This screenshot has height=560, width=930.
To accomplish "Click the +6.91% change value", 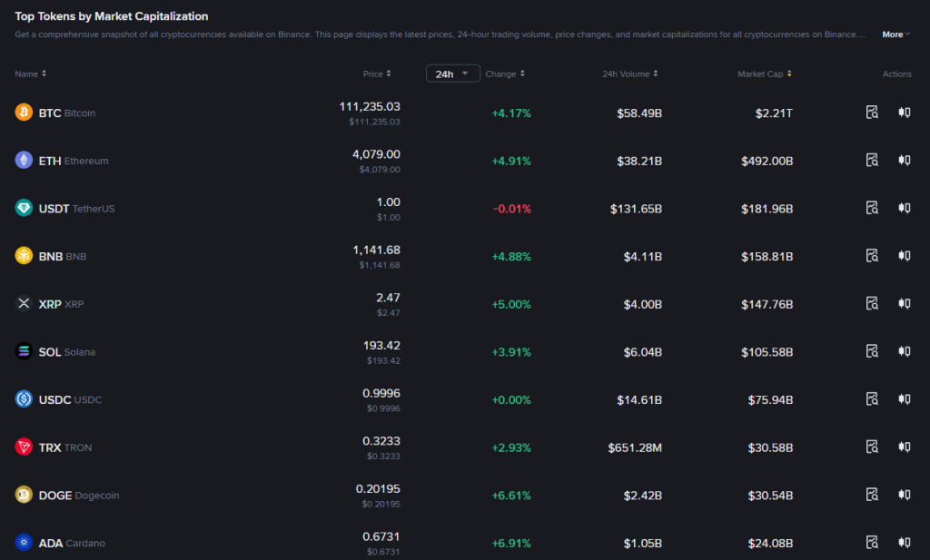I will tap(511, 543).
